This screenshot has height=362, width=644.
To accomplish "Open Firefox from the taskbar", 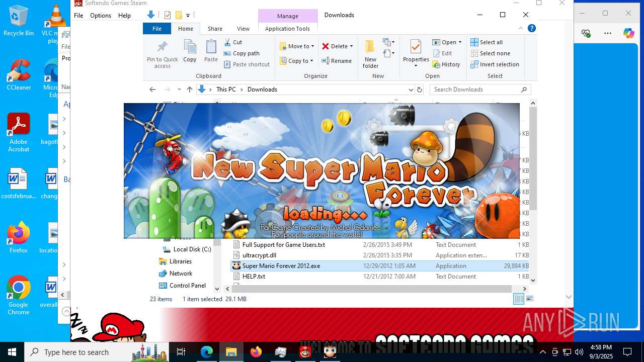I will point(256,352).
